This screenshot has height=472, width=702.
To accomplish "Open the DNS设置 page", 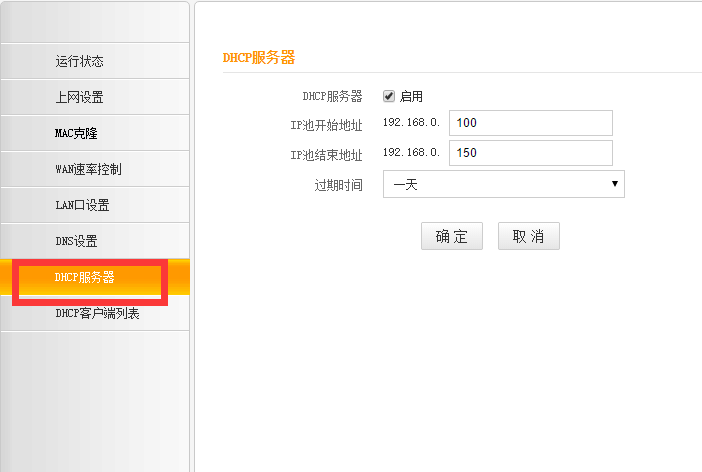I will click(x=95, y=241).
